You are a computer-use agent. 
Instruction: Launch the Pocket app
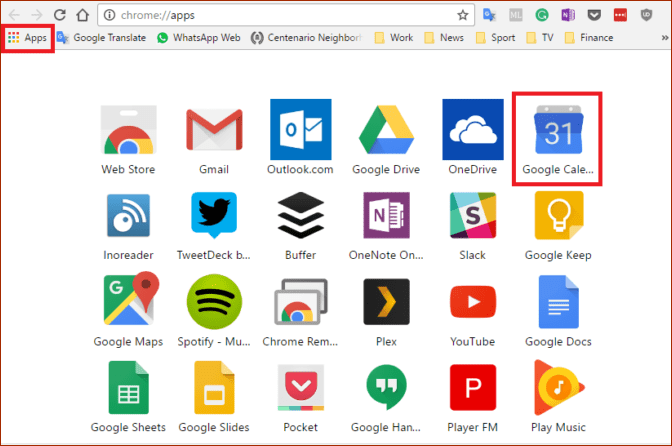point(300,398)
